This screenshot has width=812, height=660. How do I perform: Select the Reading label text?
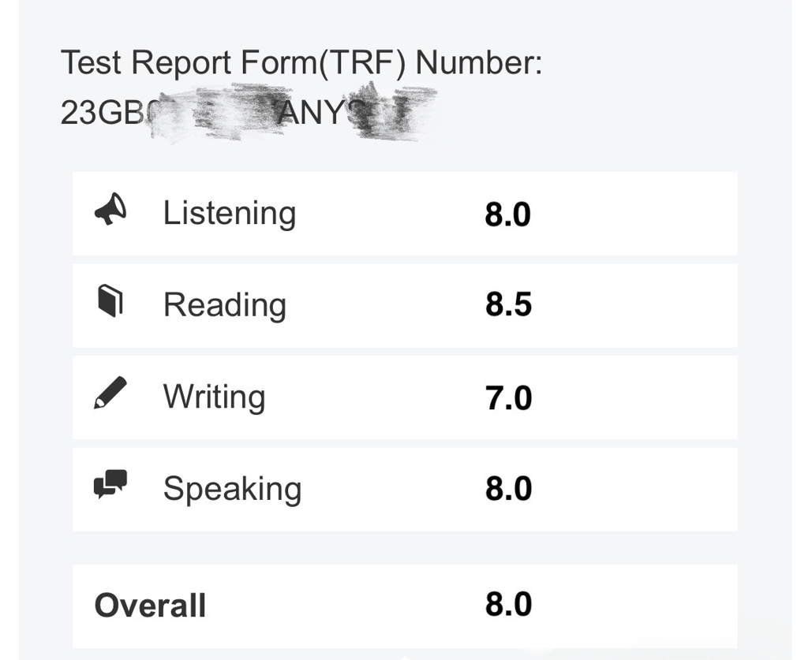point(224,304)
